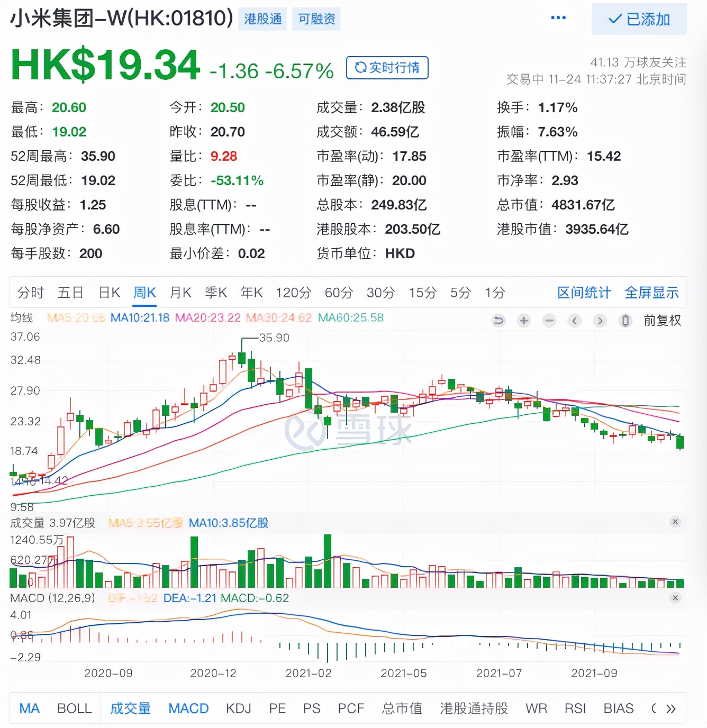The image size is (707, 728).
Task: Toggle the RSI indicator
Action: pos(575,708)
